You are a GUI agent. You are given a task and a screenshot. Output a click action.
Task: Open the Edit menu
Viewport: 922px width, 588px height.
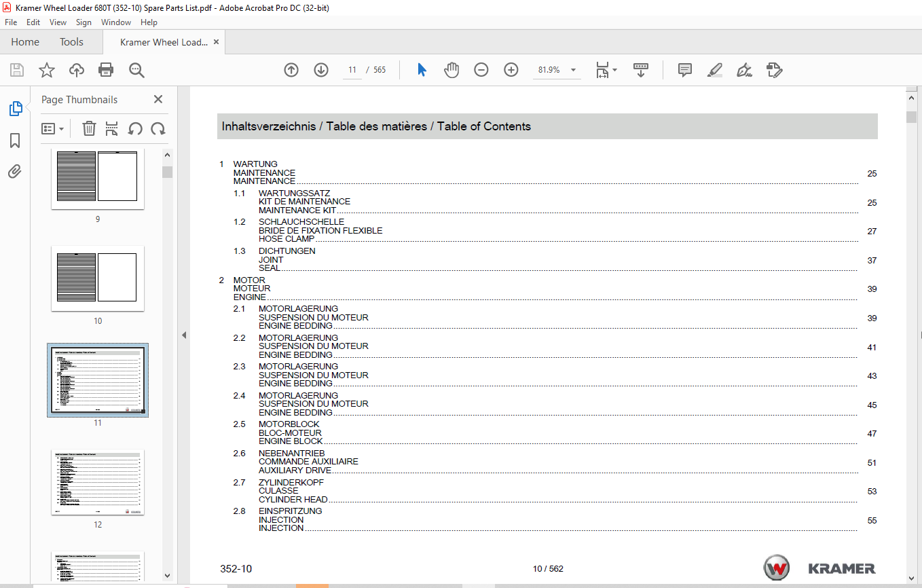tap(33, 22)
